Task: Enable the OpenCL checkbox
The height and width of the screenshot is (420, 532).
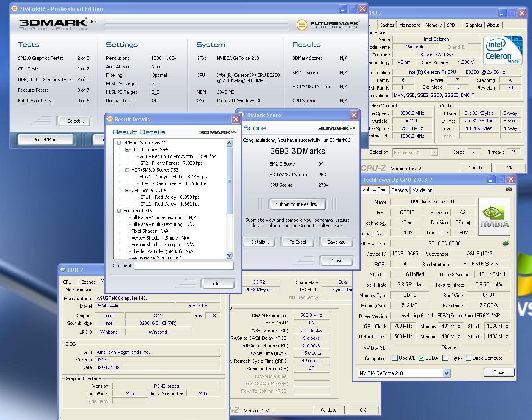Action: click(x=395, y=358)
